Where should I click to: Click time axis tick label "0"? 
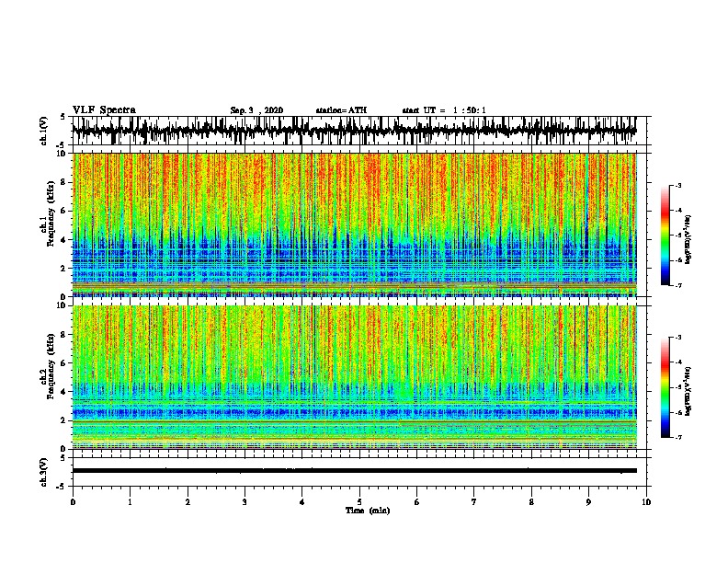point(73,502)
